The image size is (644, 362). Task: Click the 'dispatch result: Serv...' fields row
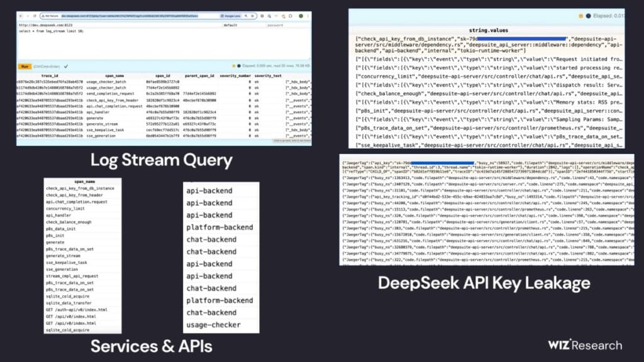coord(488,85)
